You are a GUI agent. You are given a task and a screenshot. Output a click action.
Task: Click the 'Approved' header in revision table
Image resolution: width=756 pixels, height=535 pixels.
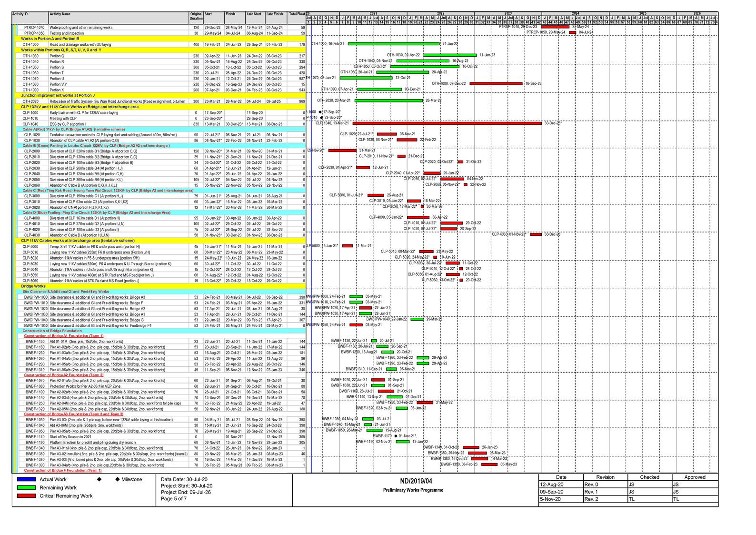(x=695, y=477)
